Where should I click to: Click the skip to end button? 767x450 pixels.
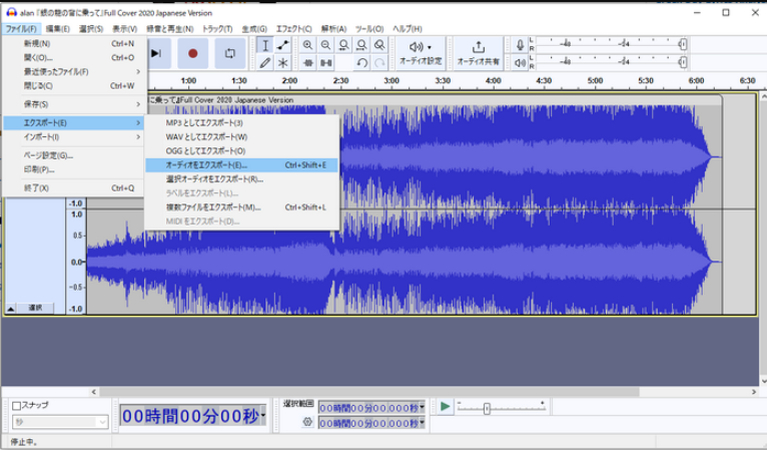click(158, 53)
